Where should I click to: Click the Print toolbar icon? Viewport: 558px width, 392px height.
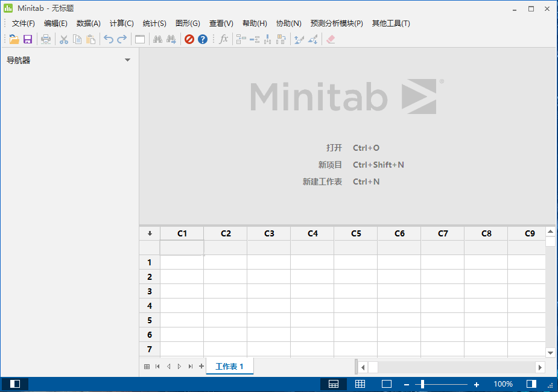click(46, 39)
